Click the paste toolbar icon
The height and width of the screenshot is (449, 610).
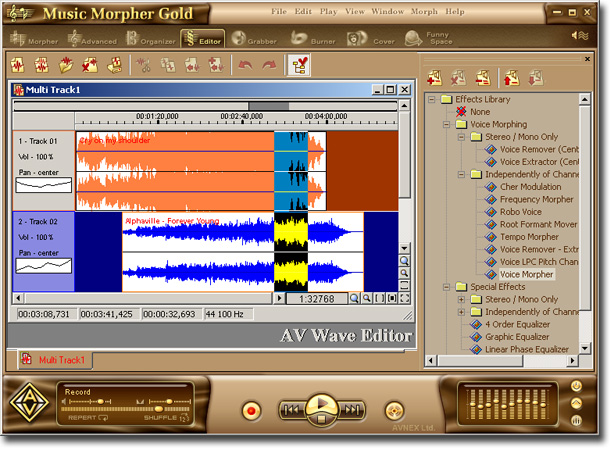pos(192,65)
